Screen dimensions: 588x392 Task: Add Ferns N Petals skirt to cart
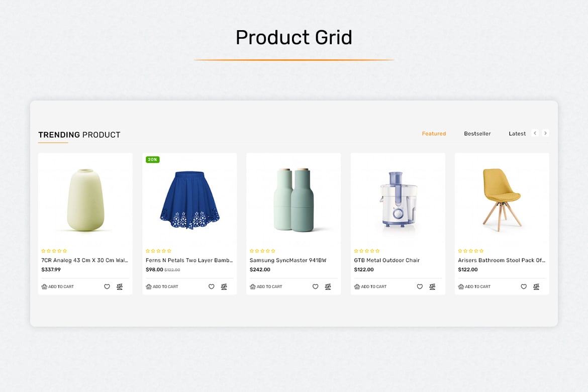[162, 286]
